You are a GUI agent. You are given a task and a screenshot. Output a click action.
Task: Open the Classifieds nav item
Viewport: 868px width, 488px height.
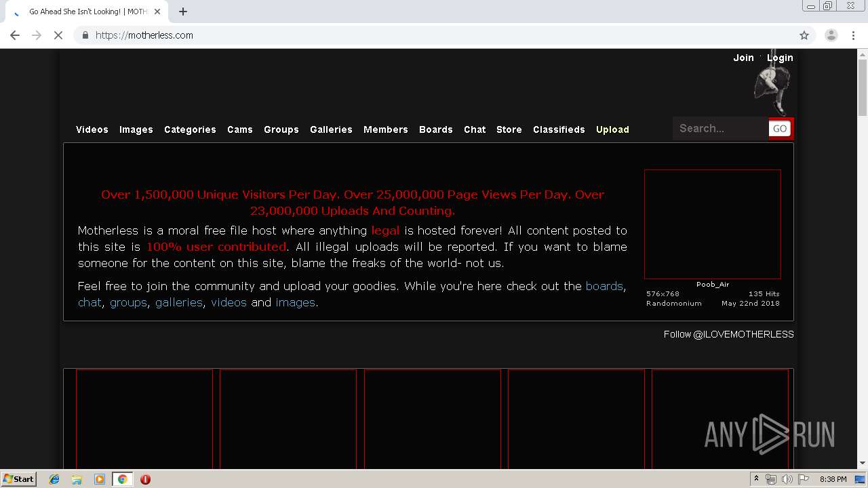559,129
